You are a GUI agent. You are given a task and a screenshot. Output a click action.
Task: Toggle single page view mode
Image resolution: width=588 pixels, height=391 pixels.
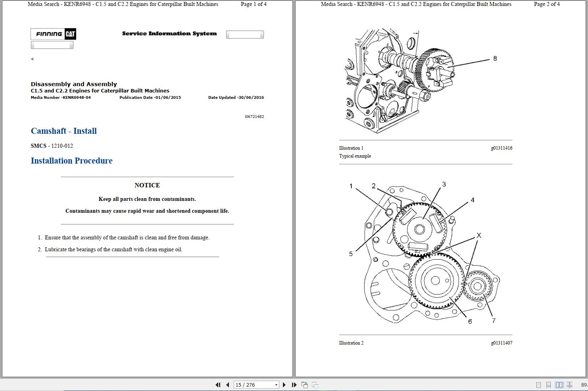[x=539, y=385]
